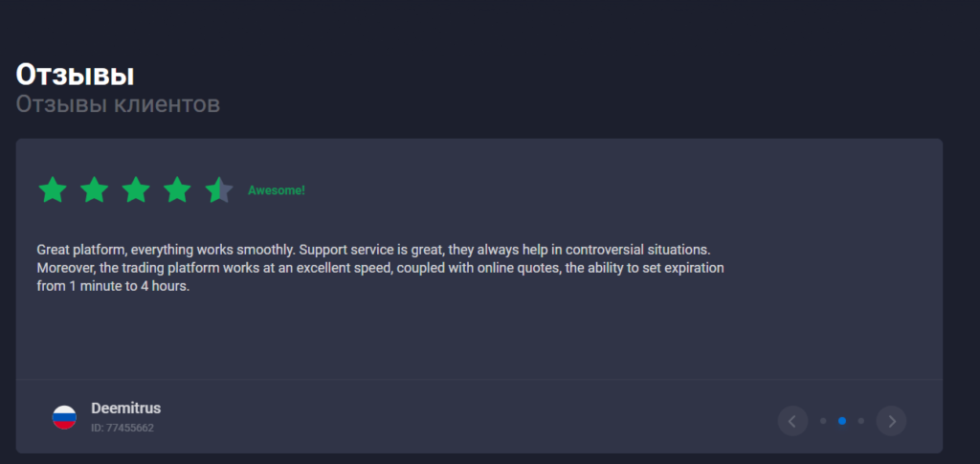Click the ID: 77455662 text
Screen dimensions: 980x464
coord(122,429)
